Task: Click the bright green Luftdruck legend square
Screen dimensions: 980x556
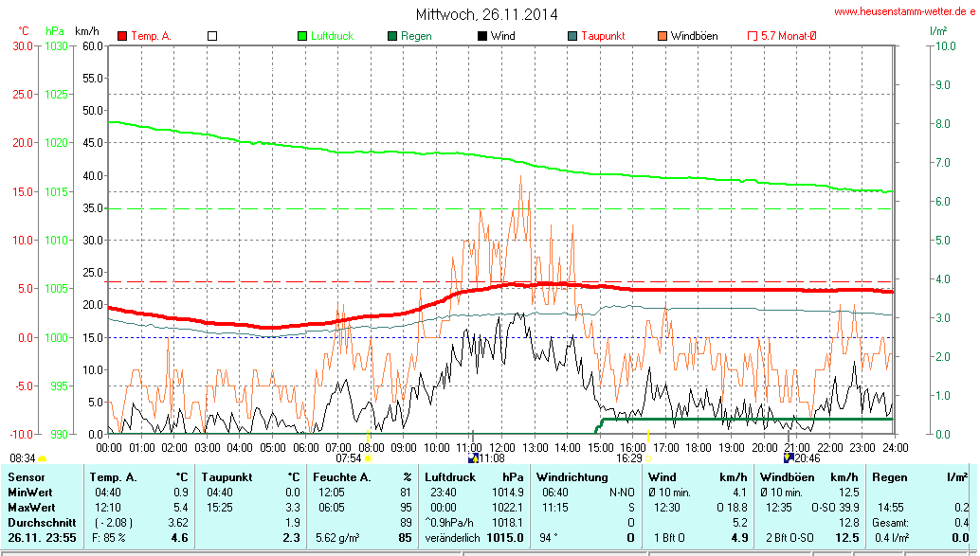Action: click(303, 36)
